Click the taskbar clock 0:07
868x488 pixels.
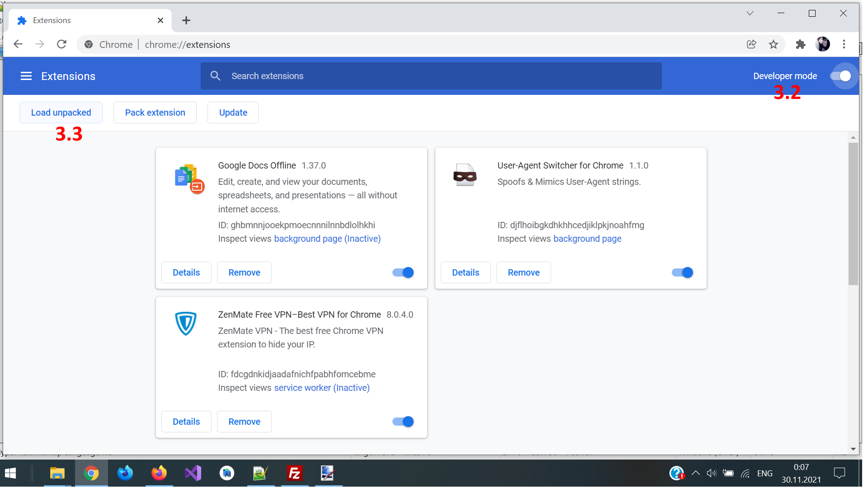click(x=801, y=467)
